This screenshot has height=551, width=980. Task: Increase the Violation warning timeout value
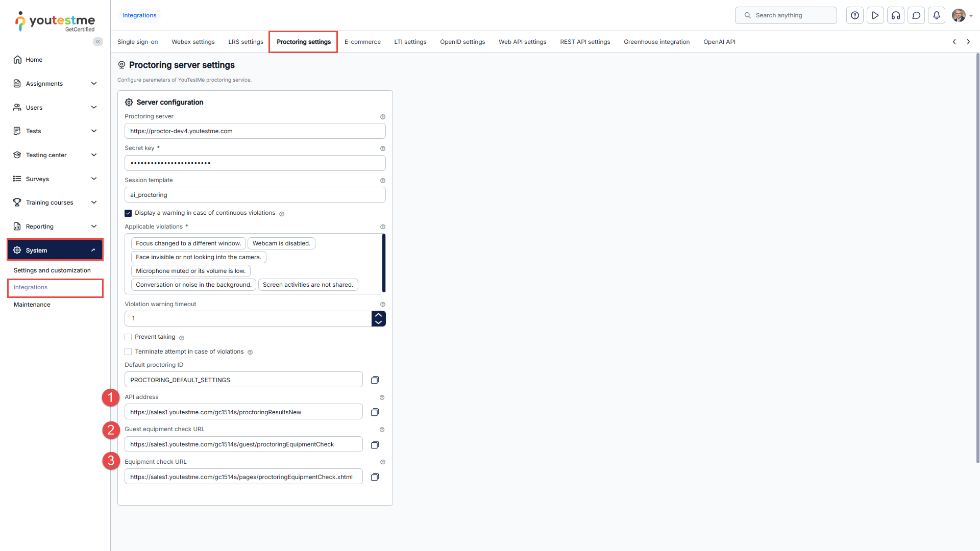coord(379,315)
